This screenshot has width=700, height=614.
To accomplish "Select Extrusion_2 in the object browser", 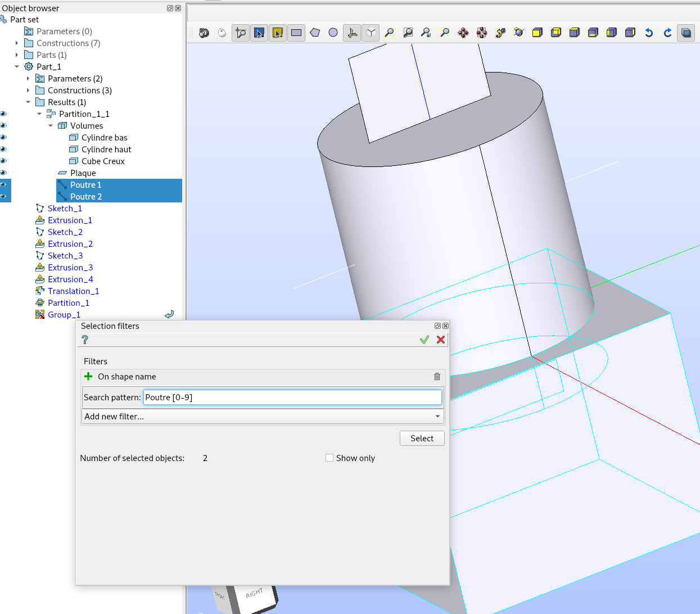I will 70,244.
